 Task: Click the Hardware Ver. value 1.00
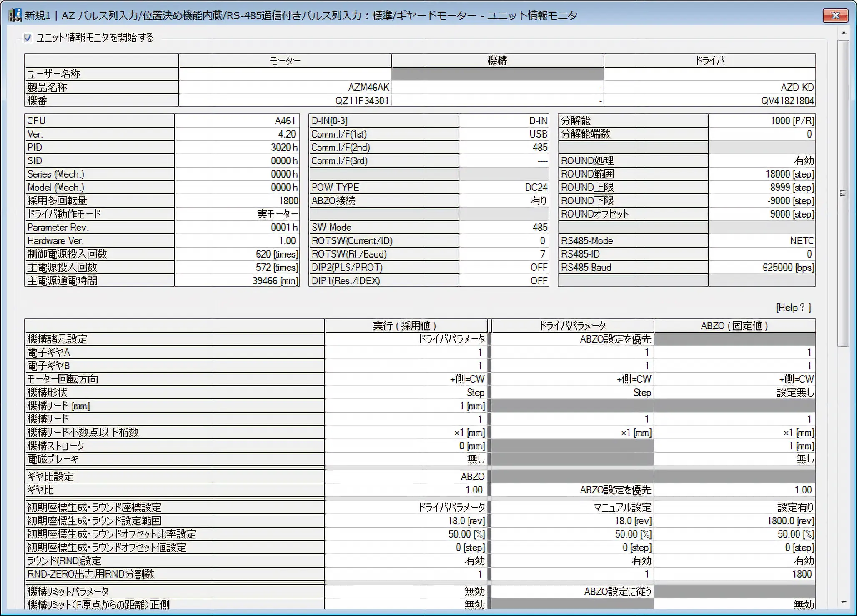(287, 240)
